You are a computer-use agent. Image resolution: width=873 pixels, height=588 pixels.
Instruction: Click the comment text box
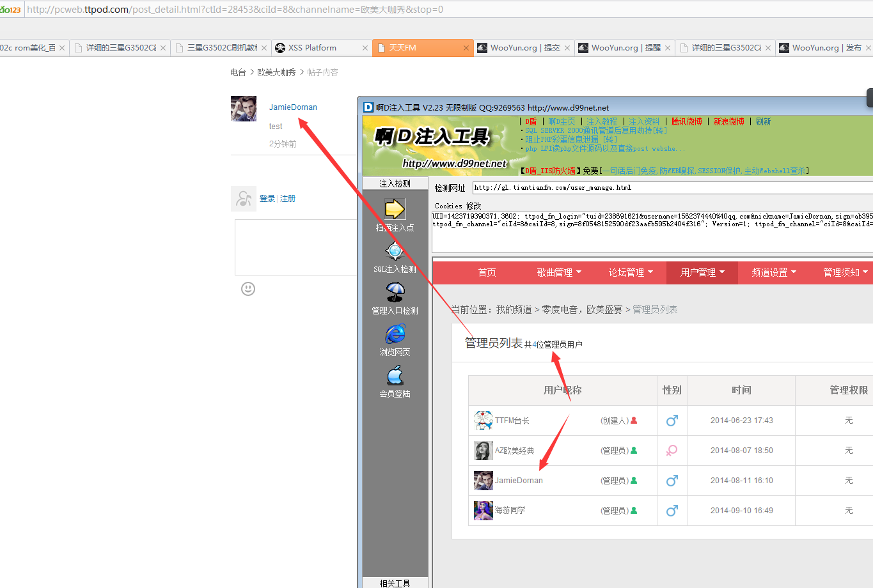coord(296,247)
